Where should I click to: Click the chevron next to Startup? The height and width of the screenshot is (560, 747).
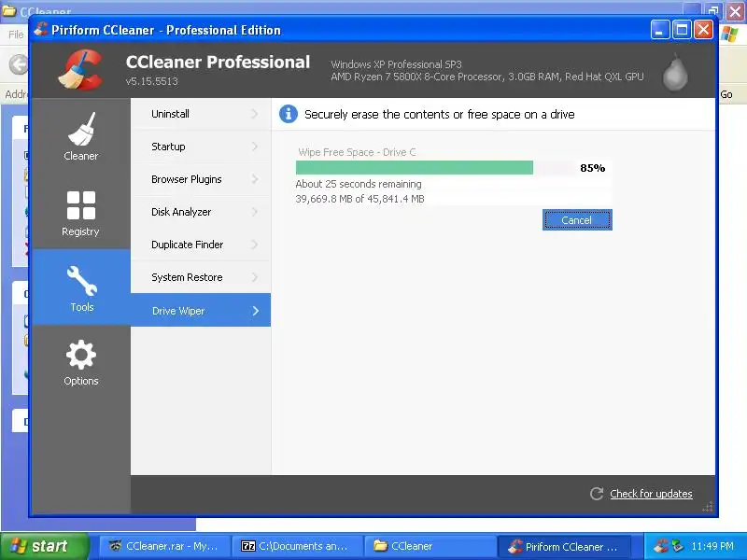pos(255,147)
